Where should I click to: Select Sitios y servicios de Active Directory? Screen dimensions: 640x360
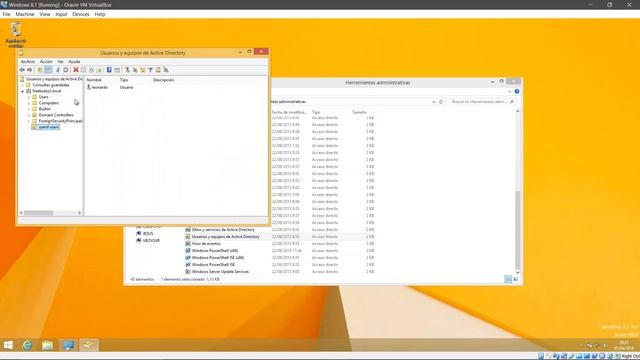point(223,230)
